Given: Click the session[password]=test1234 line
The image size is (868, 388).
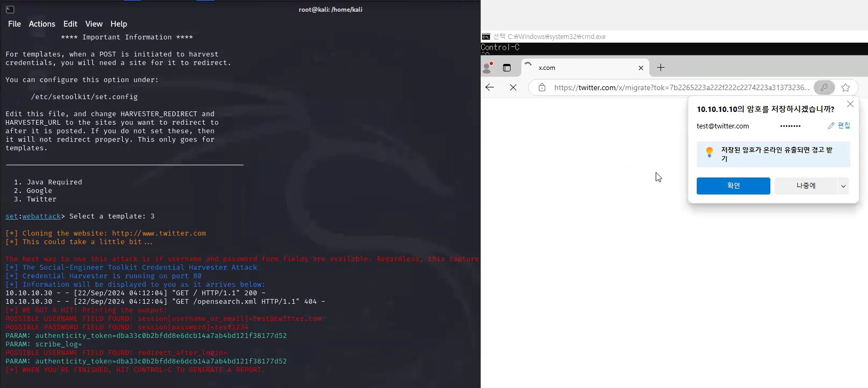Looking at the screenshot, I should tap(127, 327).
